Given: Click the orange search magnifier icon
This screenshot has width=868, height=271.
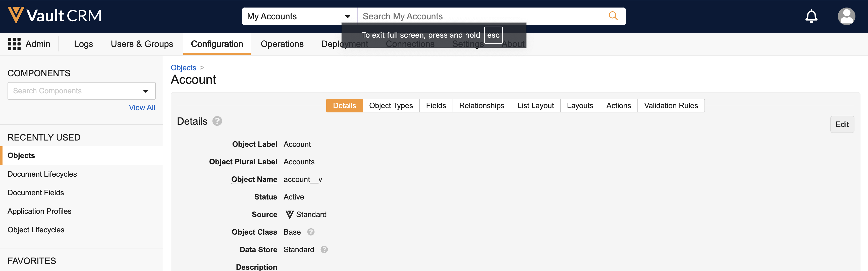Looking at the screenshot, I should (x=613, y=16).
